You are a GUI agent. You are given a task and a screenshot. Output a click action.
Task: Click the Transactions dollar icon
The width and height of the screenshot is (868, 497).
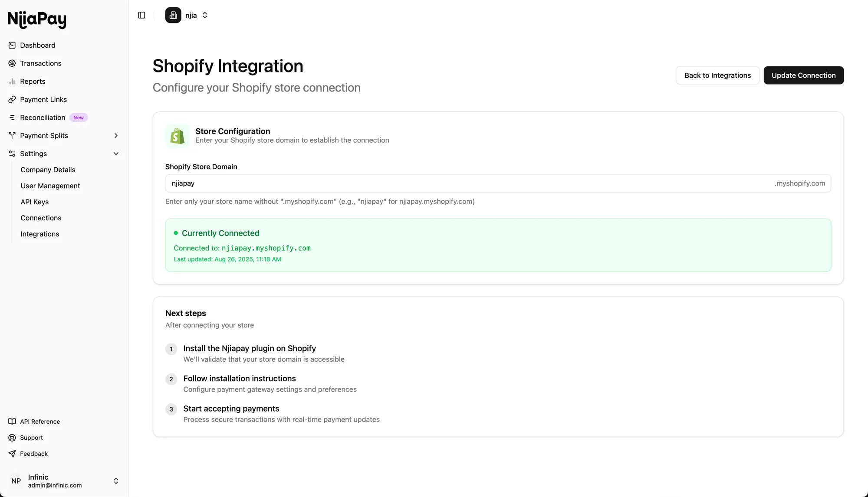point(12,63)
